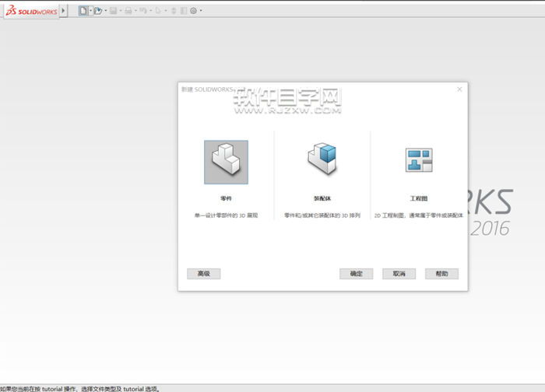Click the Options gear icon
The image size is (545, 392).
(x=194, y=11)
